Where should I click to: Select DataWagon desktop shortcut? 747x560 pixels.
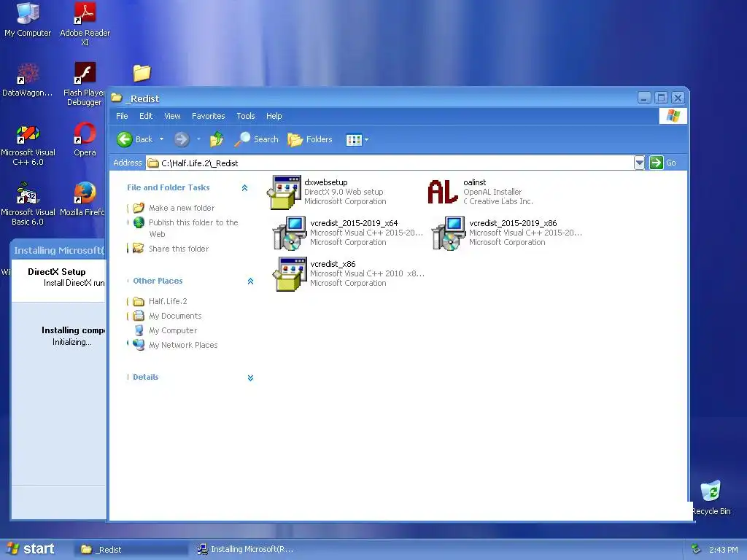click(28, 79)
